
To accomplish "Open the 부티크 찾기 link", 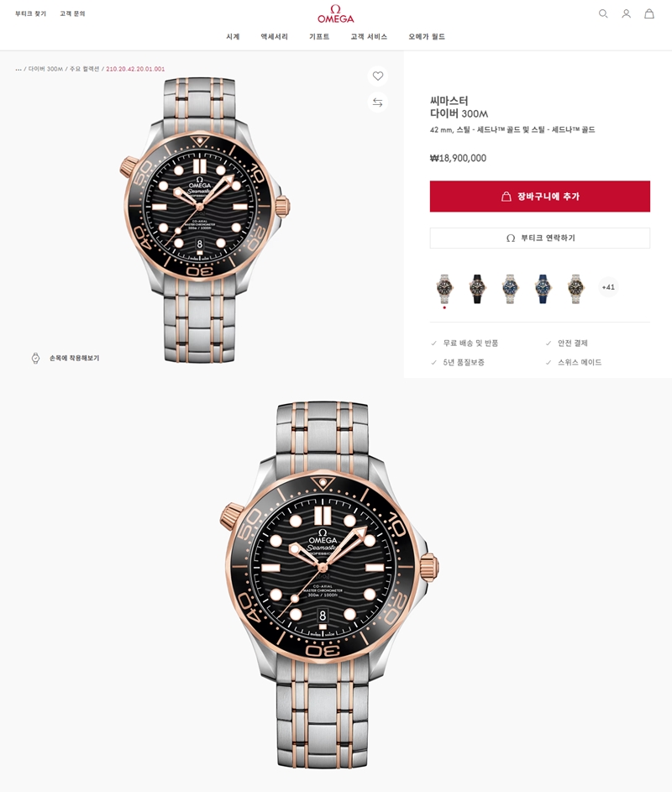I will (x=30, y=13).
